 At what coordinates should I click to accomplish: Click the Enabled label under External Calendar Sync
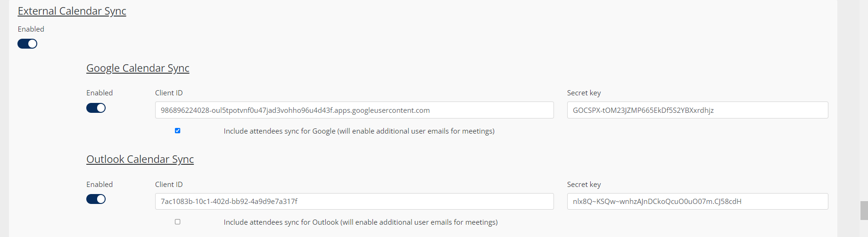[31, 29]
